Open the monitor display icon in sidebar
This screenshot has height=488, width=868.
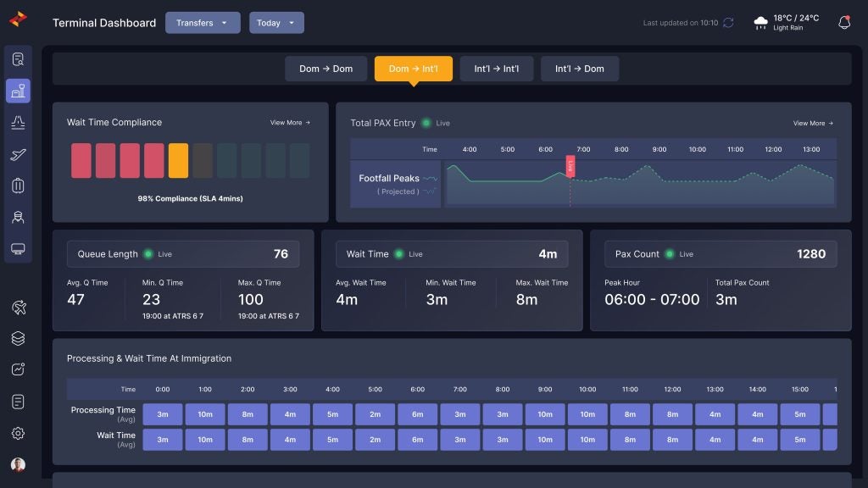pos(18,248)
